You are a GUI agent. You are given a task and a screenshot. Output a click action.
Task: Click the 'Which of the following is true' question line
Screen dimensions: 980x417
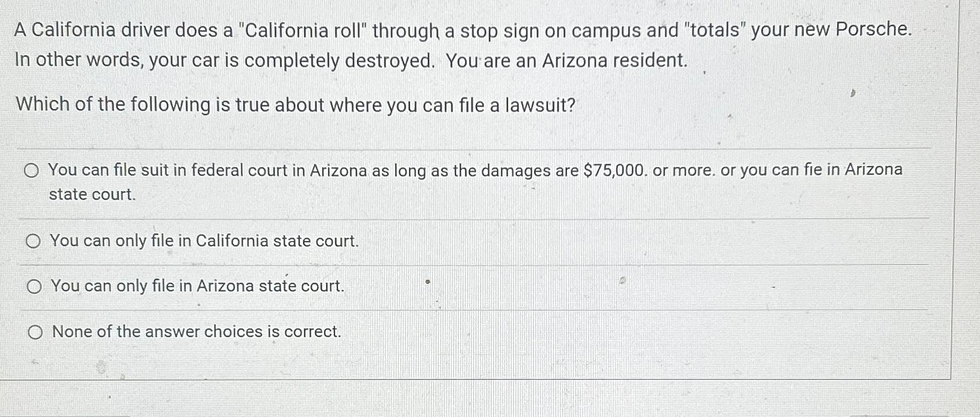(x=296, y=105)
